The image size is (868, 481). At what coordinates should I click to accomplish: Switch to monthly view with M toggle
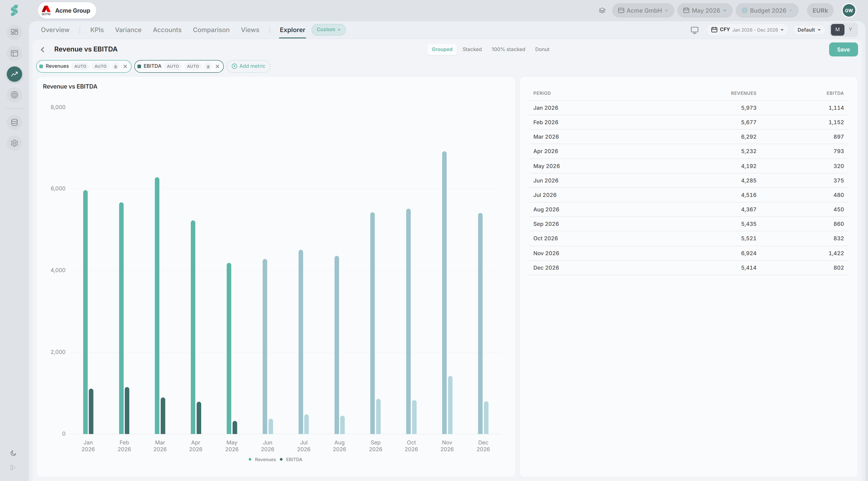(x=837, y=30)
